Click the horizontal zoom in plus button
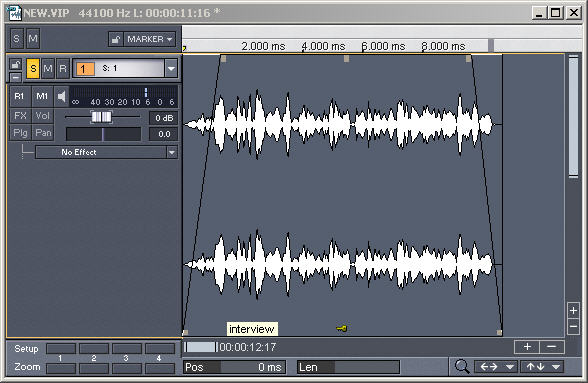 (x=527, y=347)
